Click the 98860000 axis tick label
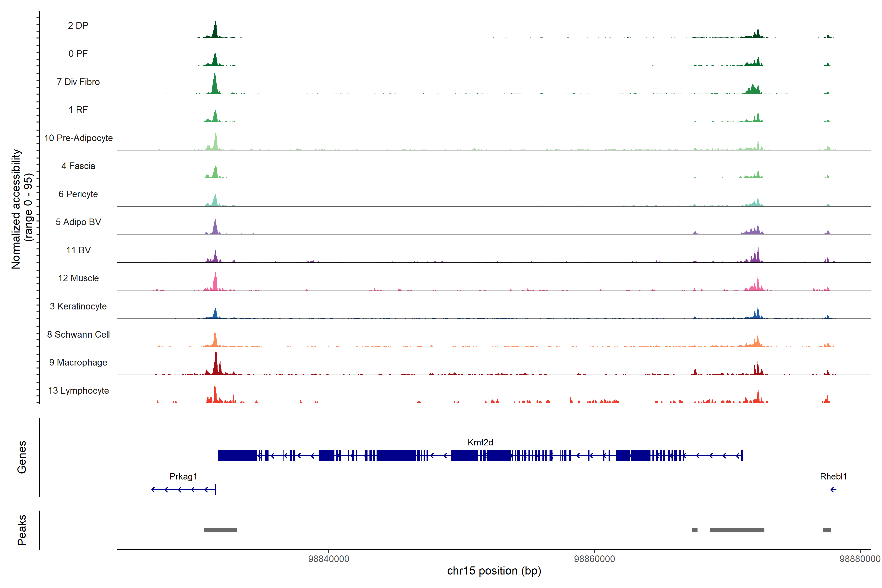The width and height of the screenshot is (882, 588). [594, 559]
